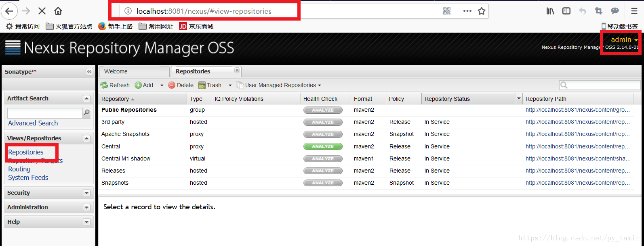Viewport: 644px width, 246px height.
Task: Open the User Managed Repositories dropdown
Action: point(279,85)
